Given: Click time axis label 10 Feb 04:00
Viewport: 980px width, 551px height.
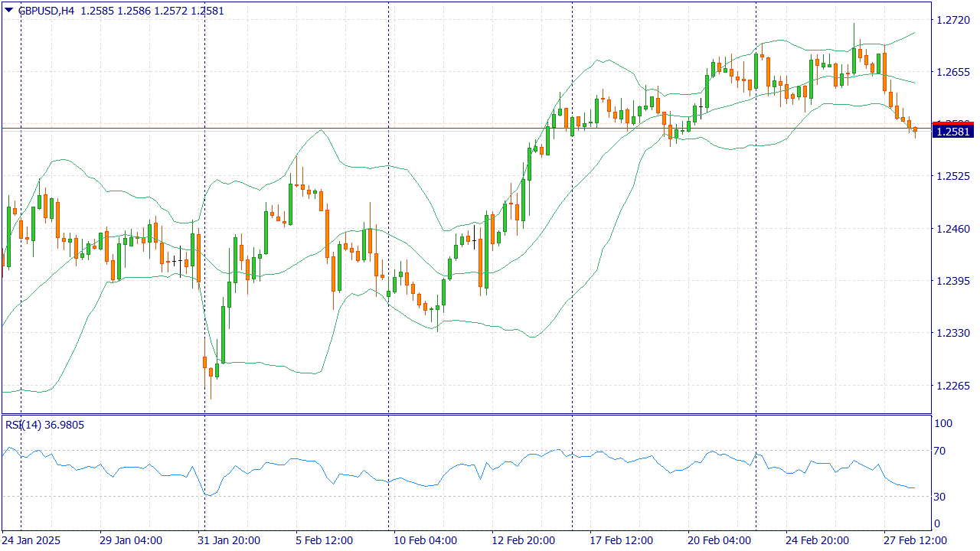Looking at the screenshot, I should coord(425,540).
